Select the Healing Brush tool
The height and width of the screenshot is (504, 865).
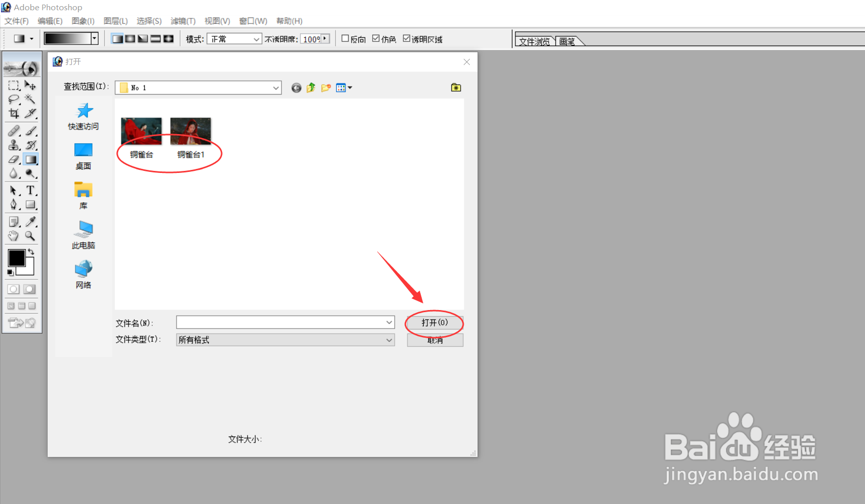(14, 131)
